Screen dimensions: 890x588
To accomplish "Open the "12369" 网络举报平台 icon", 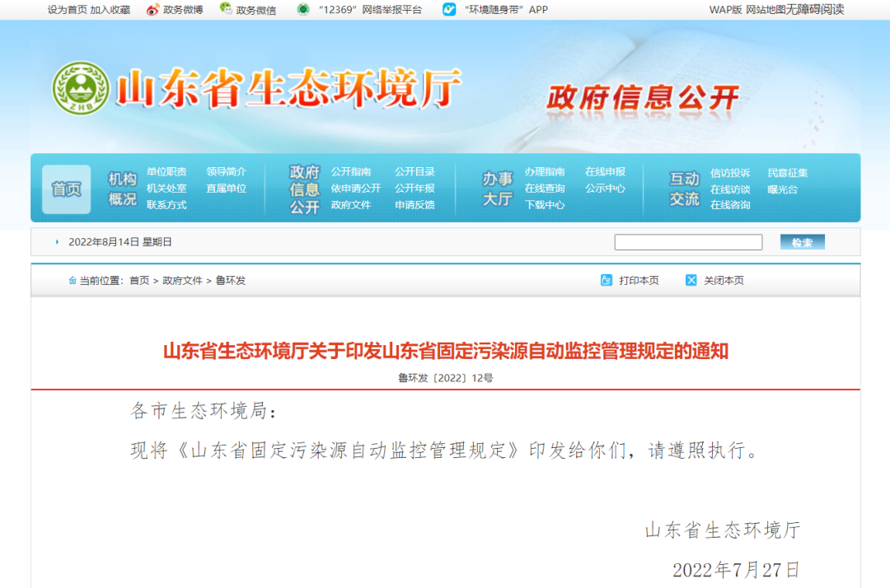I will click(305, 10).
